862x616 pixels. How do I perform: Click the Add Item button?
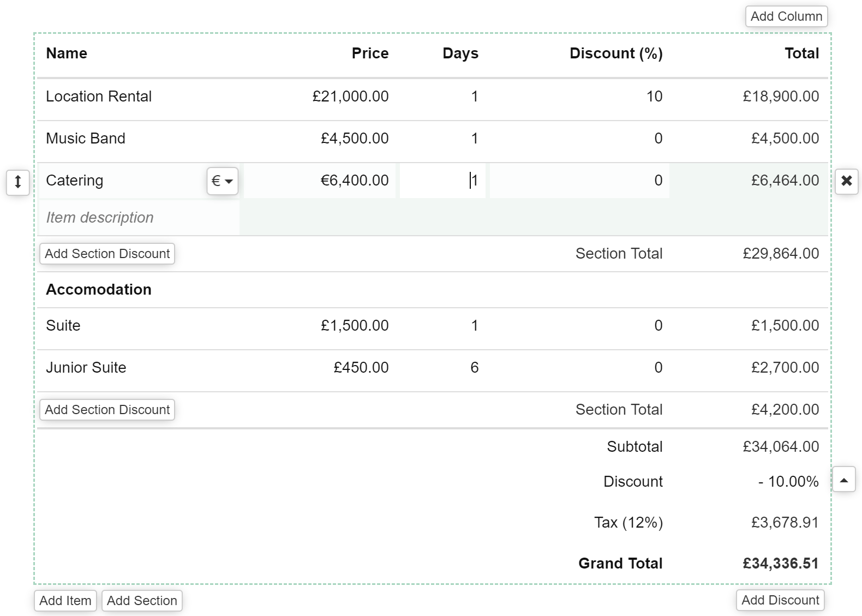pos(65,601)
